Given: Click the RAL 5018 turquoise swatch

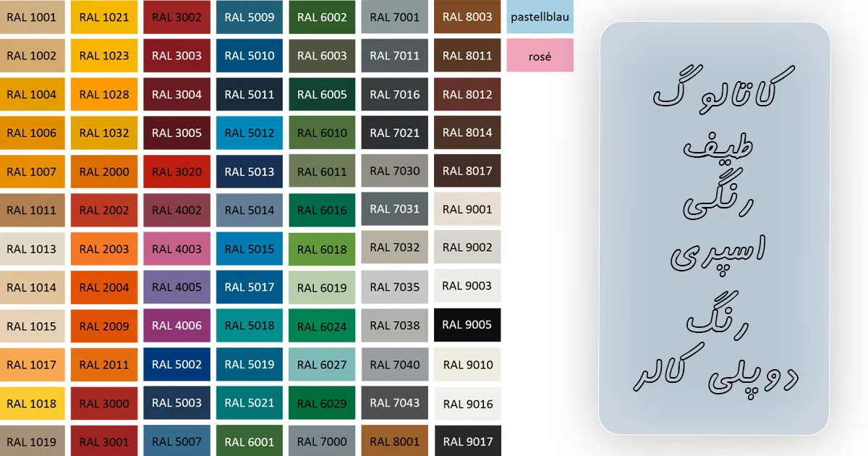Looking at the screenshot, I should (250, 326).
